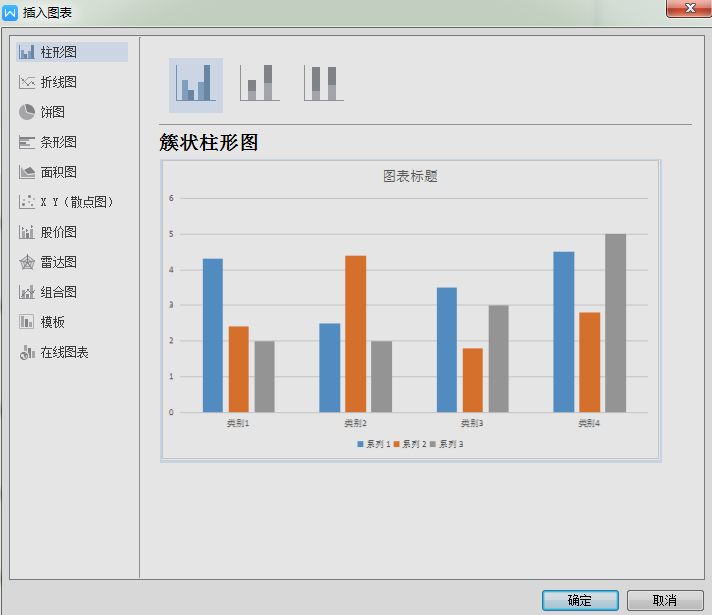Select the 面积图 area chart icon
Image resolution: width=712 pixels, height=615 pixels.
coord(27,172)
